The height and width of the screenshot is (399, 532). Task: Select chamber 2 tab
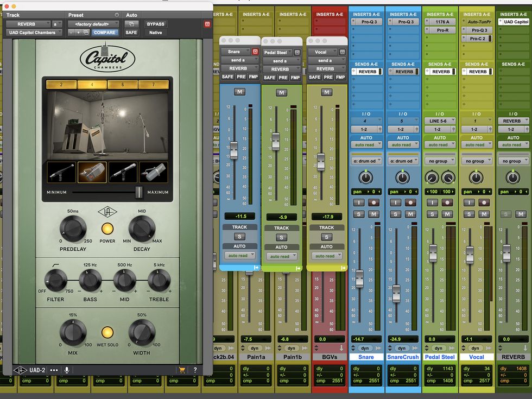[x=61, y=85]
